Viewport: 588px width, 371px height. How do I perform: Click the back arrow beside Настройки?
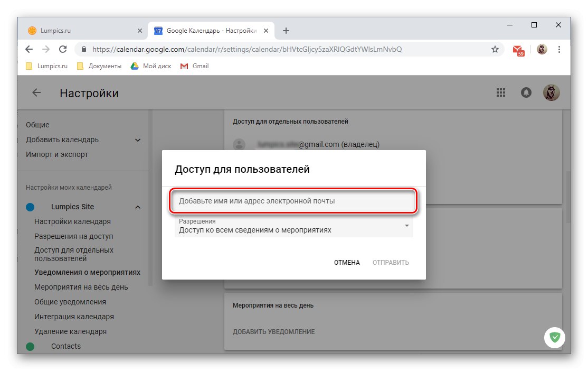tap(35, 92)
